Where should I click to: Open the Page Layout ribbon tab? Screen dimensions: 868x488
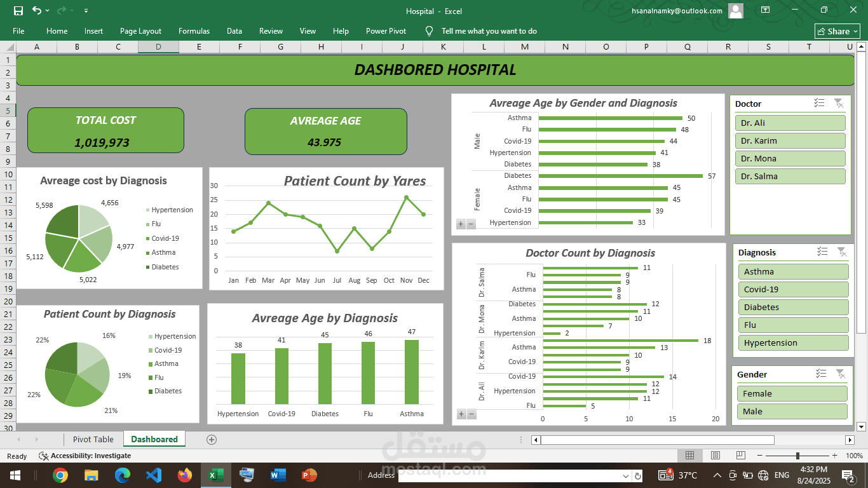click(140, 31)
